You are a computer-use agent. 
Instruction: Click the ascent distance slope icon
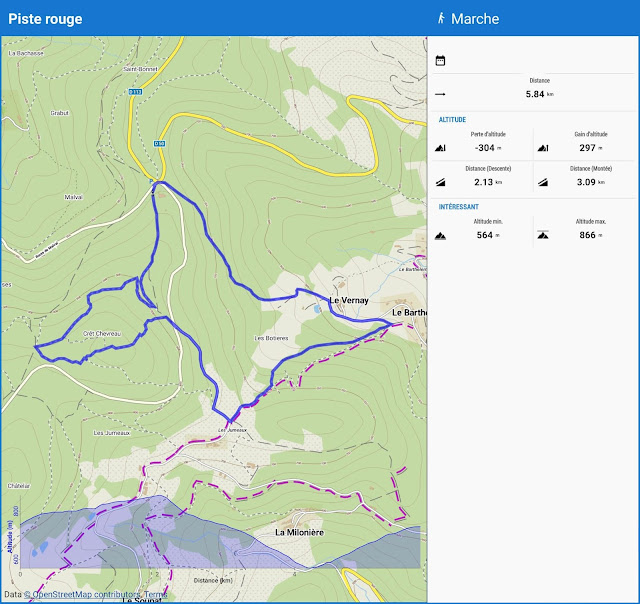(543, 182)
